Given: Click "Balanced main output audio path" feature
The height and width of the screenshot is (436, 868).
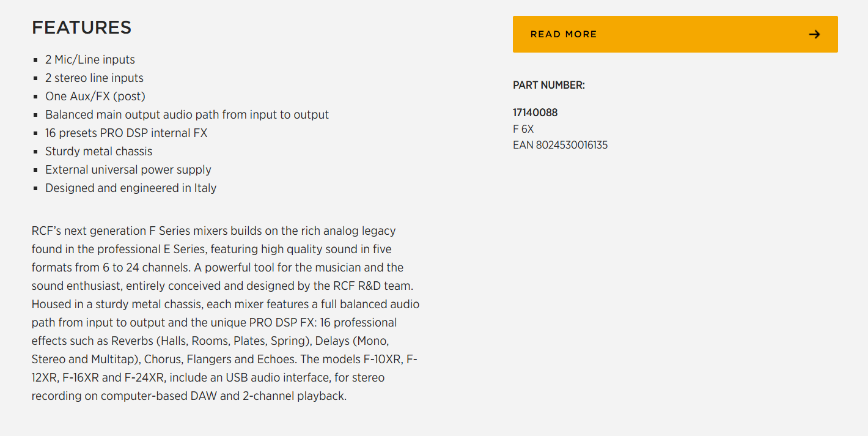Looking at the screenshot, I should [186, 115].
